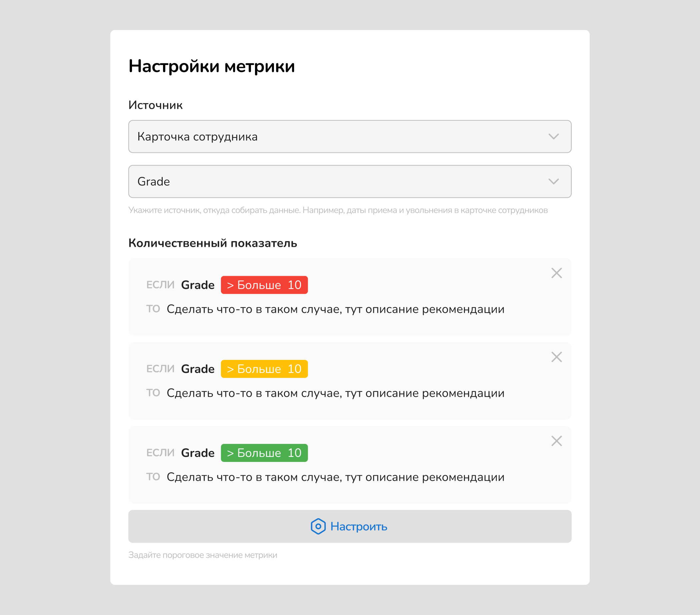700x615 pixels.
Task: Select the green "> Больше 10" condition badge
Action: coord(264,453)
